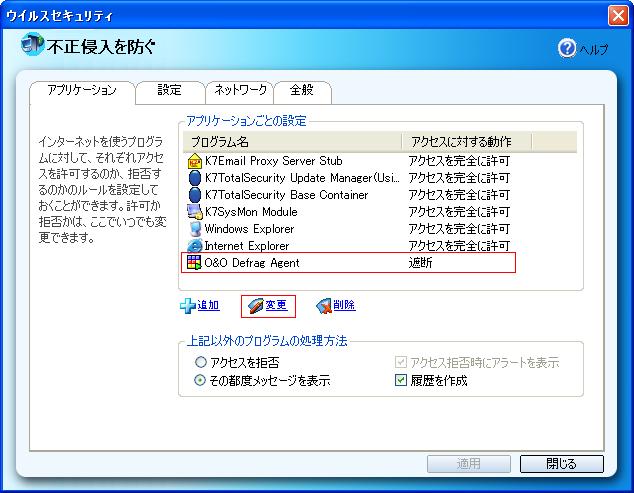Select the O&O Defrag Agent row text
634x493 pixels.
tap(252, 263)
